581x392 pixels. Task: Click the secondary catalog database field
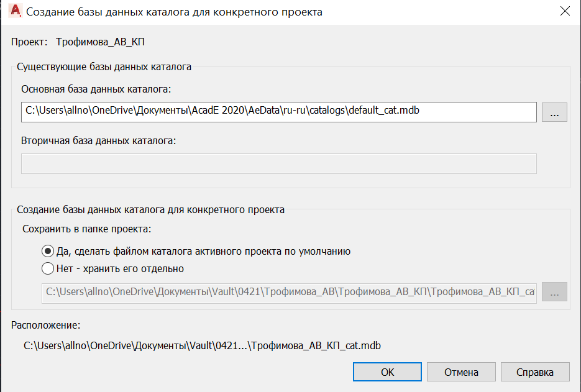(278, 163)
